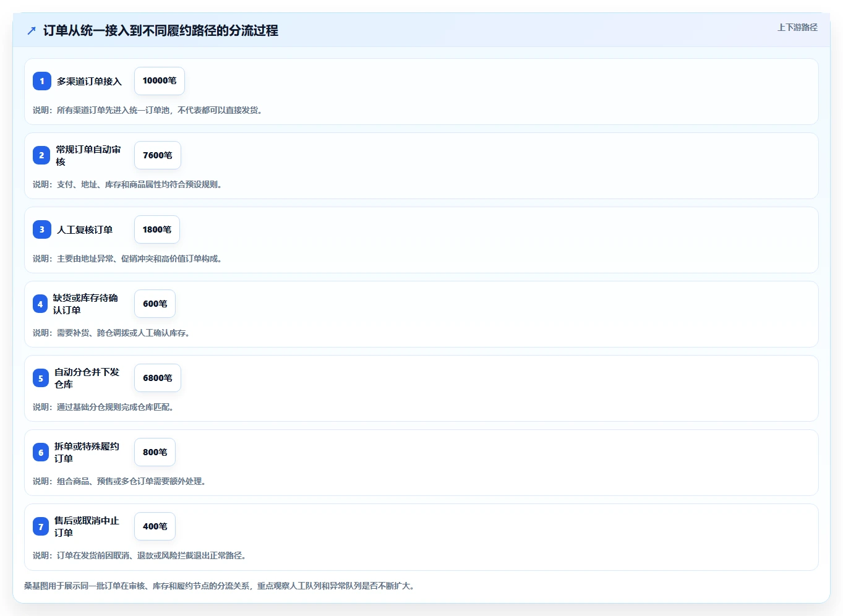Click the description about 风险拦截退出正常路径

141,555
